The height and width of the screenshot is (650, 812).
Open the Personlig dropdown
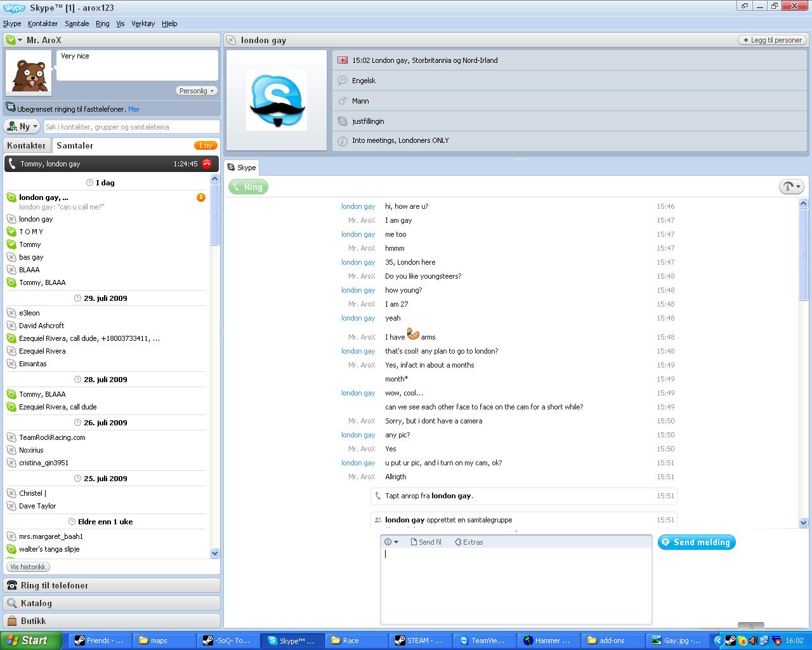(196, 91)
